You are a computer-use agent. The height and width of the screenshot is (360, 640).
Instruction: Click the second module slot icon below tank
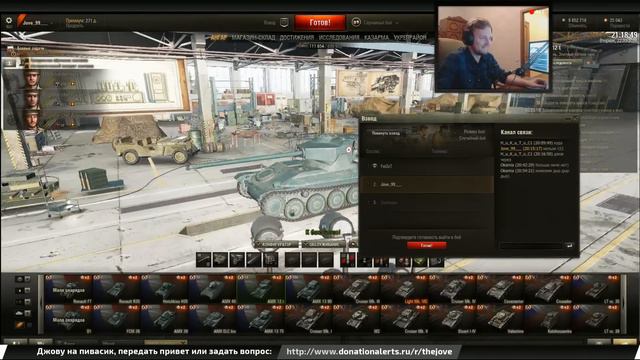point(220,260)
